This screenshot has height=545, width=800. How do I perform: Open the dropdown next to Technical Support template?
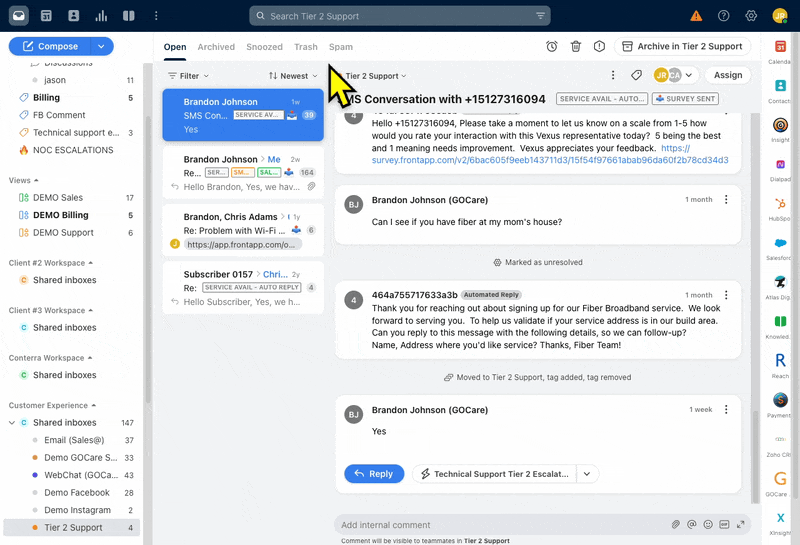point(587,474)
